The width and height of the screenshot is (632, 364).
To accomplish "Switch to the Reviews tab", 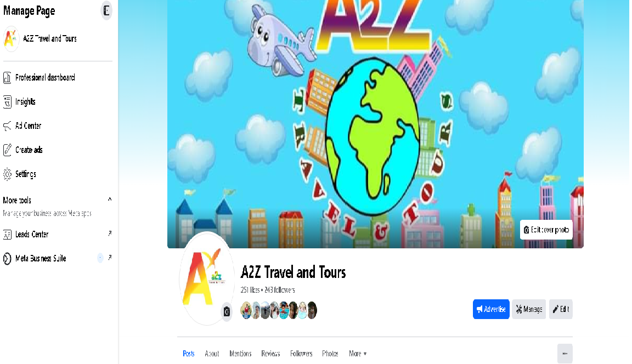I will (x=270, y=354).
